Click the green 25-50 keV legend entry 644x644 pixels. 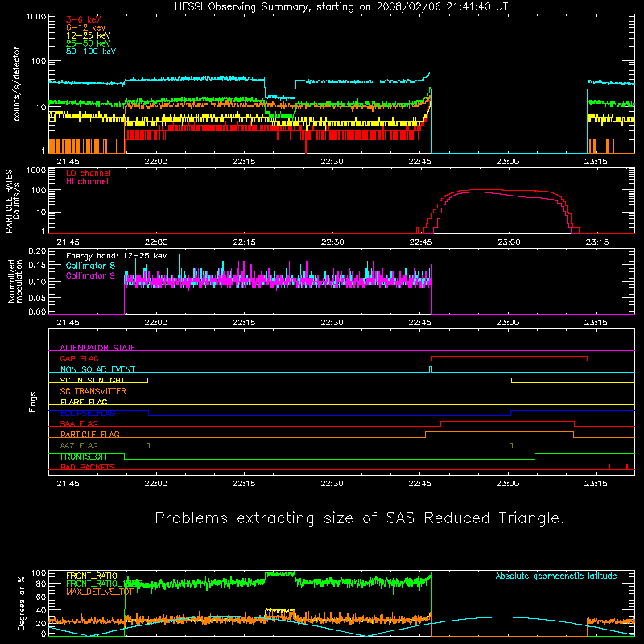[89, 43]
